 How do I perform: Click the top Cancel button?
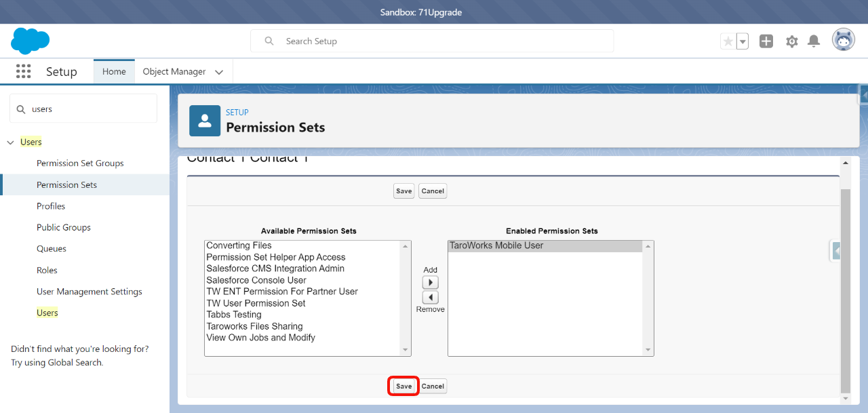pos(433,191)
